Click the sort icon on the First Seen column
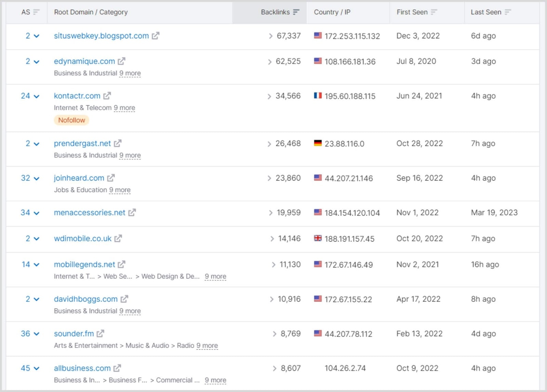Screen dimensions: 547x392 point(434,11)
